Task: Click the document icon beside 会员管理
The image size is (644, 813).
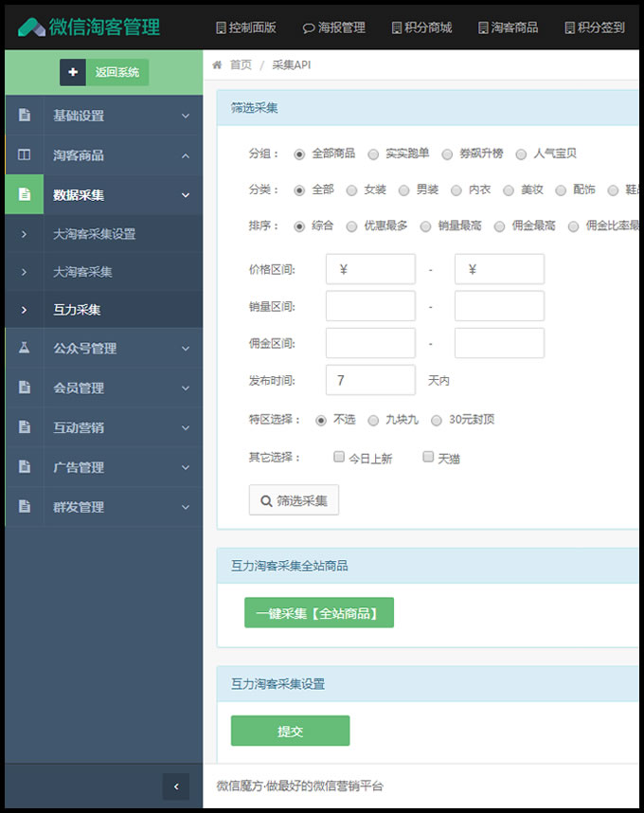Action: click(25, 387)
